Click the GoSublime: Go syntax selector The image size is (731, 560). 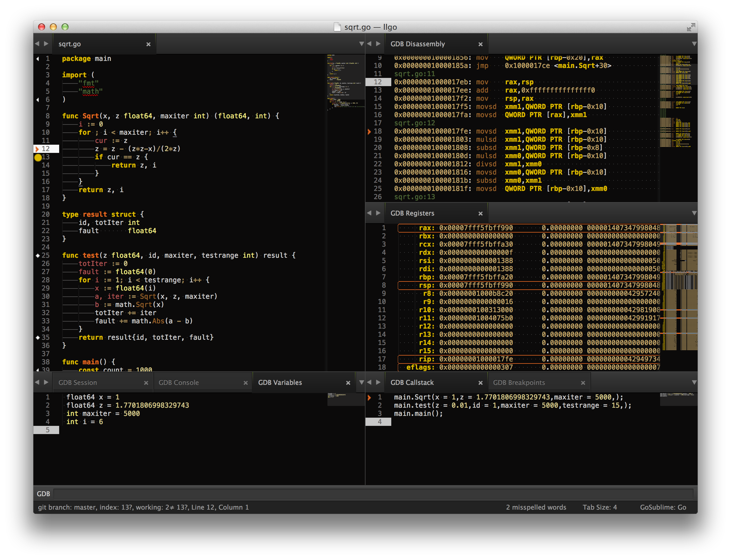pos(663,507)
